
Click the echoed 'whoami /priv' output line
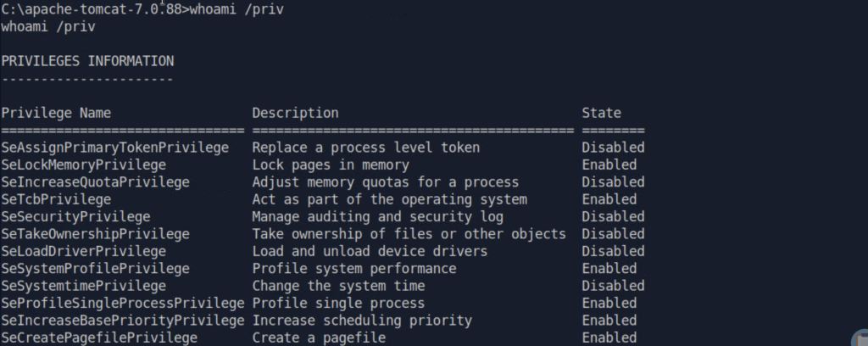coord(48,27)
